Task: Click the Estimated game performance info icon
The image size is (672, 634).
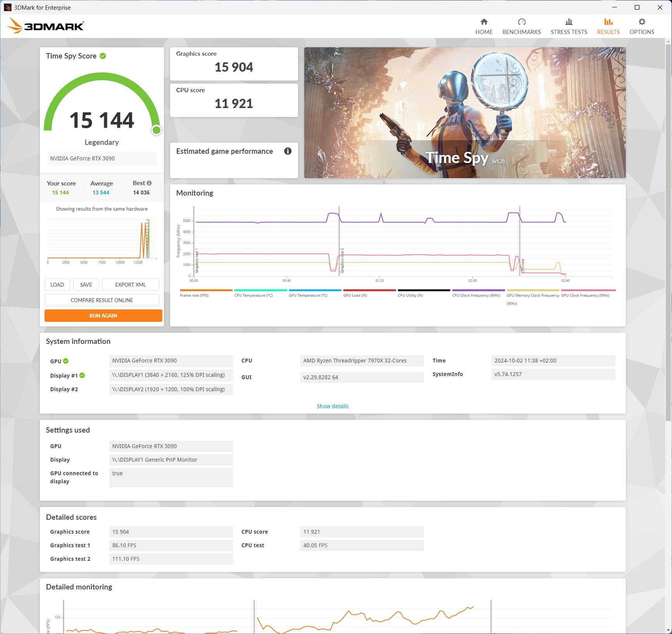Action: coord(288,151)
